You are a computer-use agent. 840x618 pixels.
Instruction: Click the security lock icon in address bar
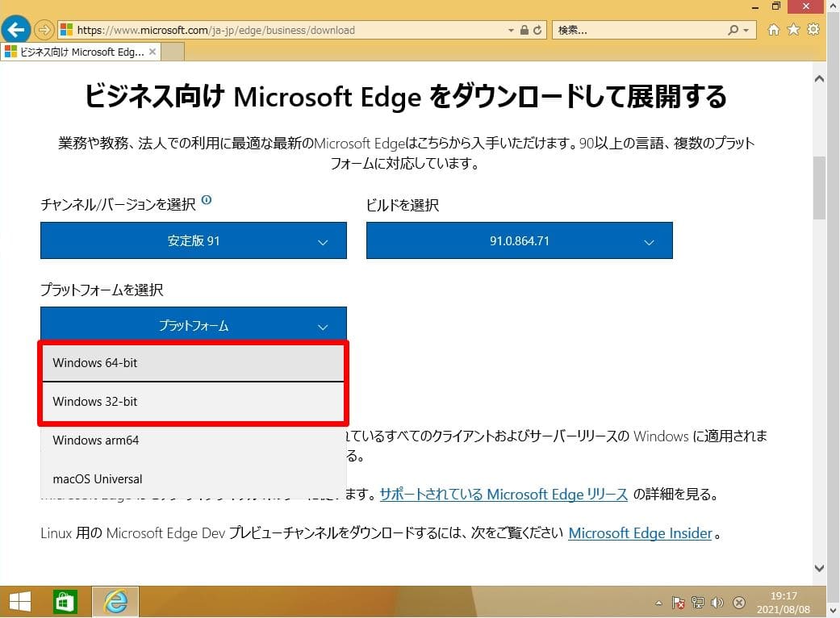pyautogui.click(x=524, y=30)
